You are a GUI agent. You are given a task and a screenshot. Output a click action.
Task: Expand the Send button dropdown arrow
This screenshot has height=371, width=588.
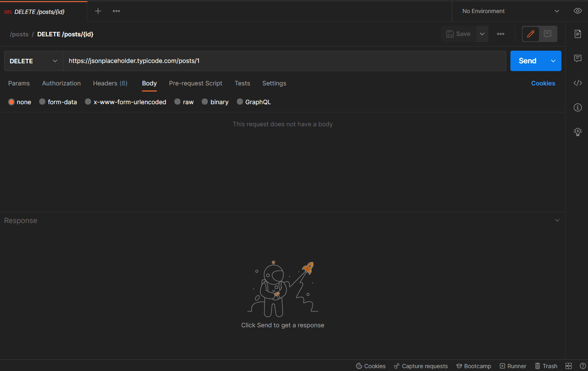[553, 61]
